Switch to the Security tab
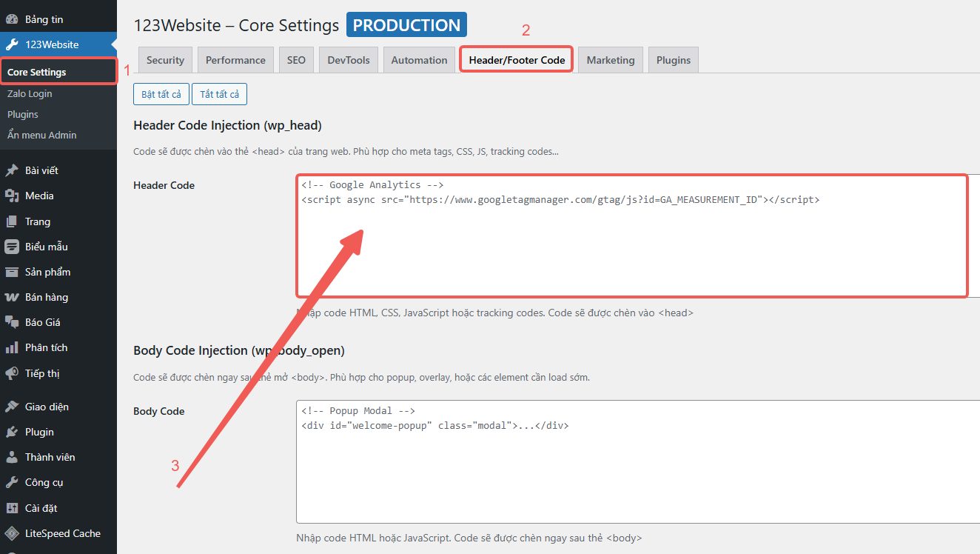Screen dimensions: 980x554 coord(165,60)
